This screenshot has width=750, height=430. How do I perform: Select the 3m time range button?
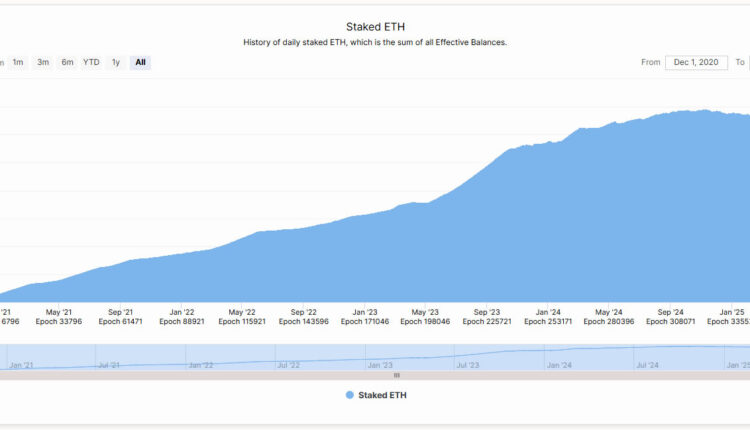point(43,62)
